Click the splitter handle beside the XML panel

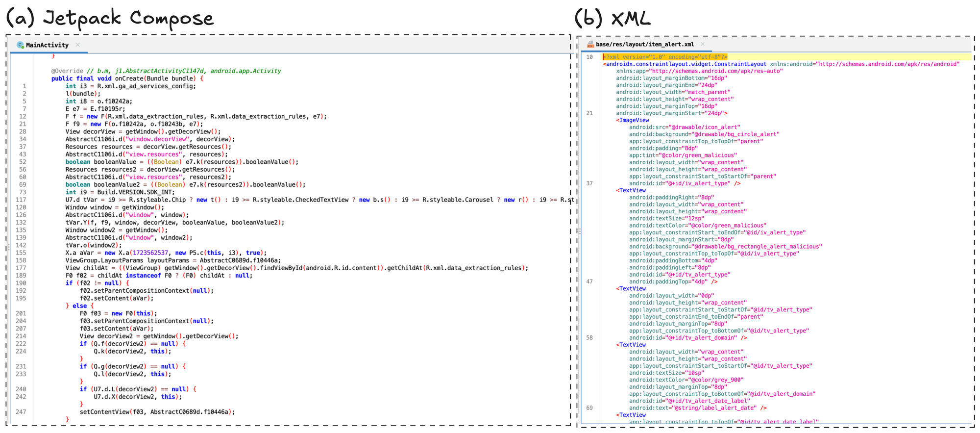point(580,231)
